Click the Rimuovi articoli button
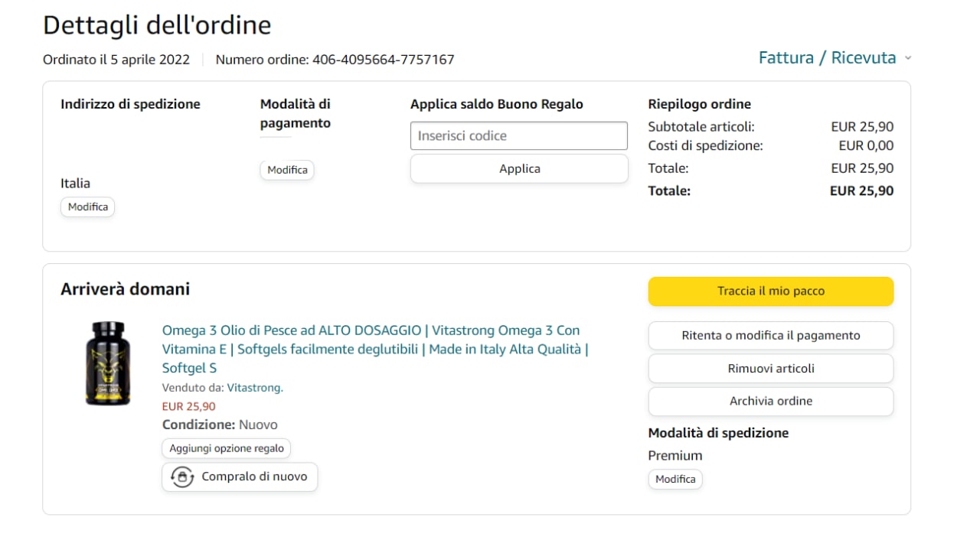This screenshot has height=537, width=980. [770, 369]
